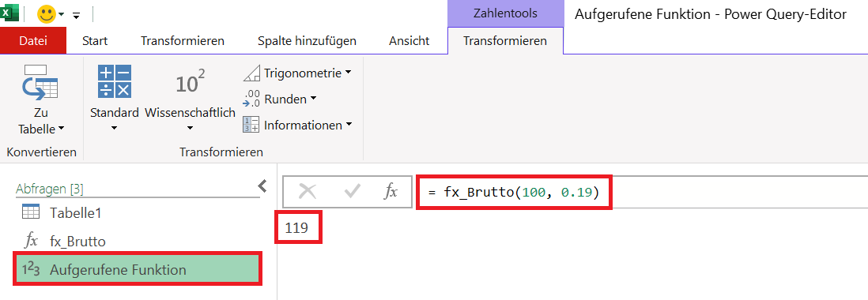
Task: Click the Runden rounding icon
Action: (x=251, y=99)
